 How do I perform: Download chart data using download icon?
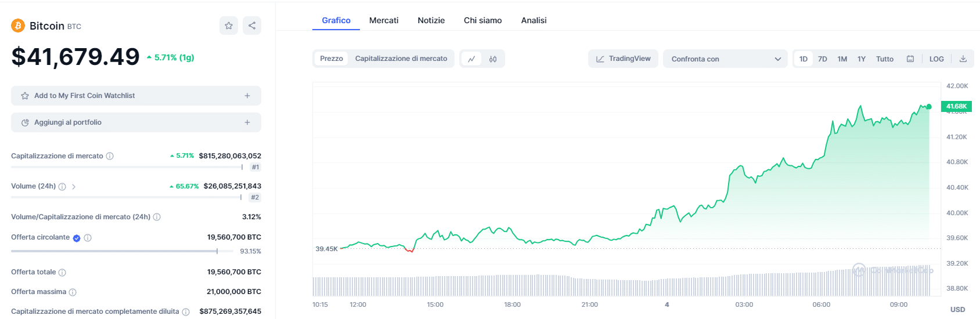pos(963,59)
